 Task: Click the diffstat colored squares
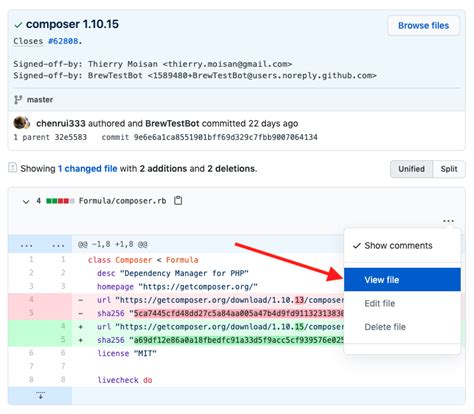60,201
